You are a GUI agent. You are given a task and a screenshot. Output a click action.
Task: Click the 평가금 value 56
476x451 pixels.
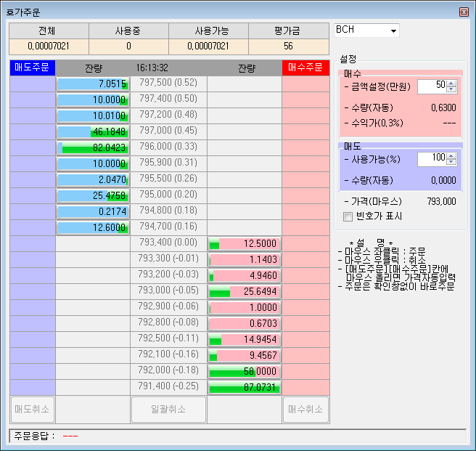tap(288, 46)
